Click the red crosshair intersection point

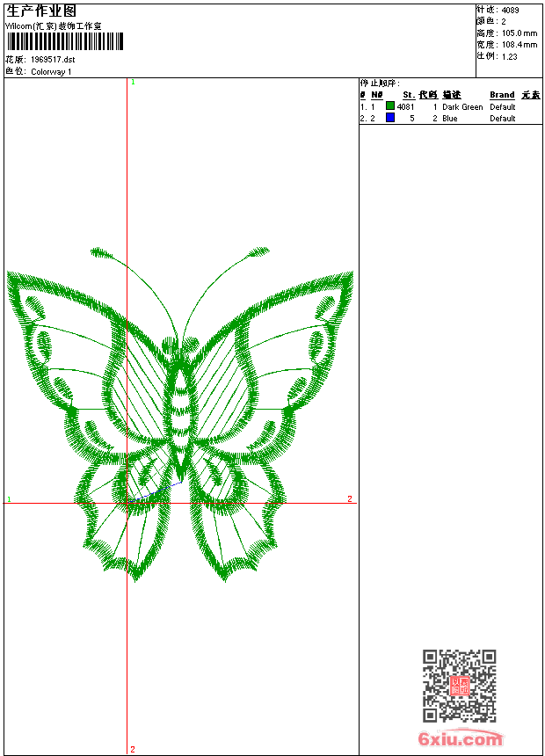click(127, 503)
